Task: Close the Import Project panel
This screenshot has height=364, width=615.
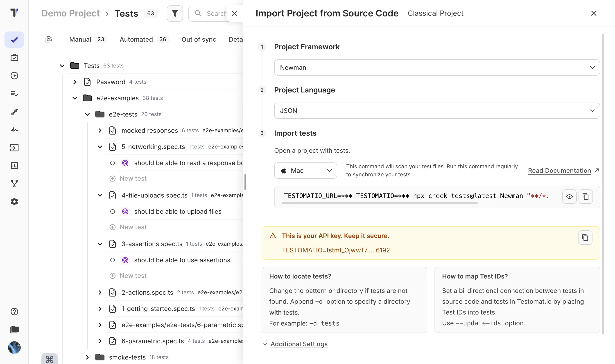Action: coord(594,13)
